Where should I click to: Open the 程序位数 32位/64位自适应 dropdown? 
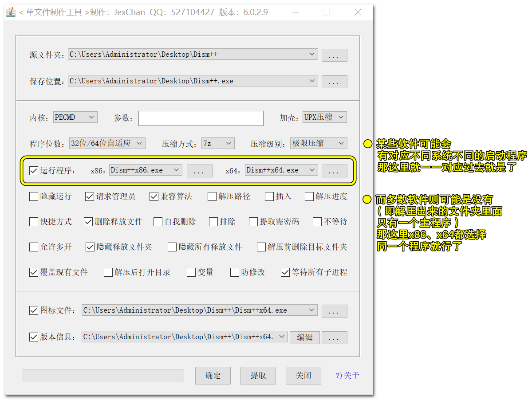107,143
